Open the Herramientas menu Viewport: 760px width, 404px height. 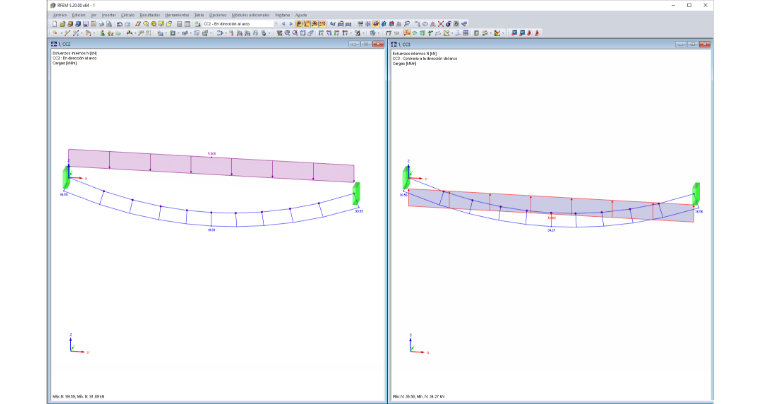click(177, 15)
